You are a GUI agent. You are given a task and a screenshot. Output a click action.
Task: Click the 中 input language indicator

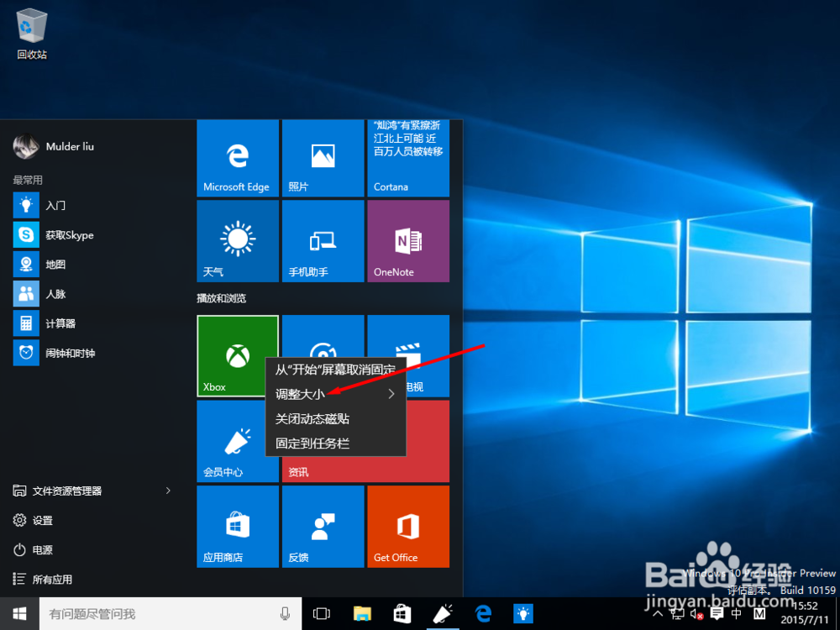point(737,613)
